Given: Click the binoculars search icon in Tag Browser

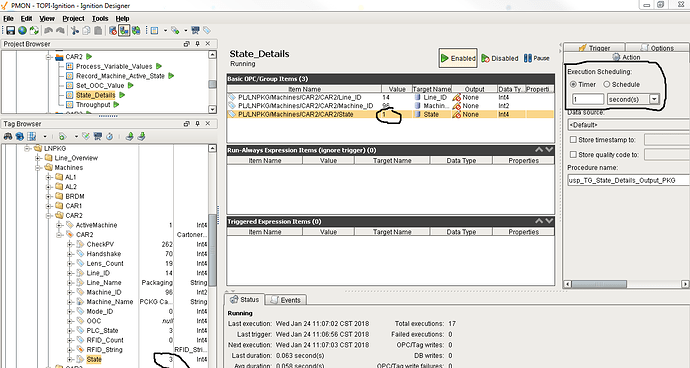Looking at the screenshot, I should click(x=8, y=136).
